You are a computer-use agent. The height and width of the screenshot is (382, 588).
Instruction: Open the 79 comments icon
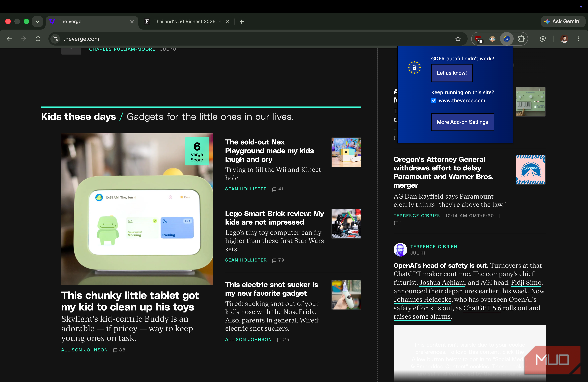tap(278, 260)
